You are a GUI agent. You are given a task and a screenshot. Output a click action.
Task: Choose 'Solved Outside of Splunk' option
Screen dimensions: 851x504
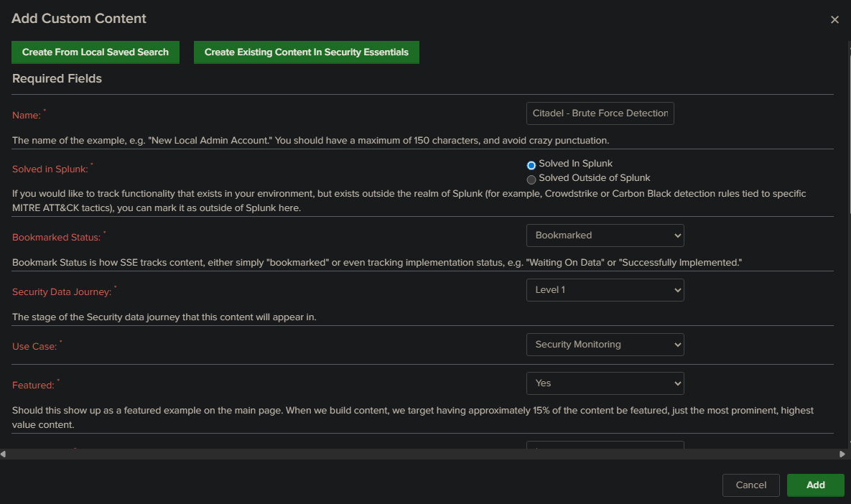(531, 178)
